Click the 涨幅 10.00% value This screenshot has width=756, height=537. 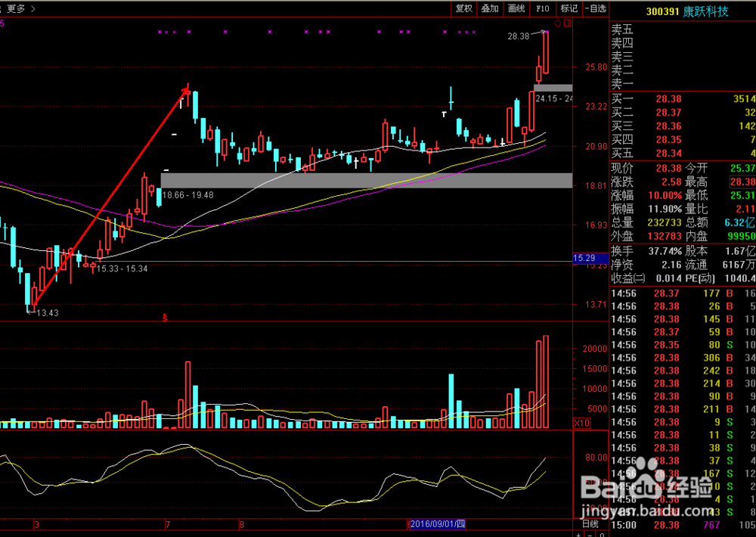tap(665, 195)
